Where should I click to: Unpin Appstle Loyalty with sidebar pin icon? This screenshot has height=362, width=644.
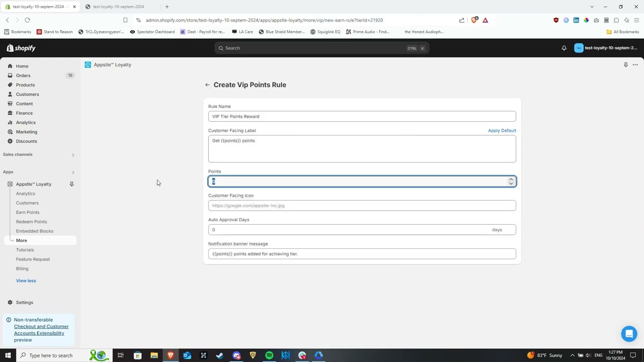71,184
